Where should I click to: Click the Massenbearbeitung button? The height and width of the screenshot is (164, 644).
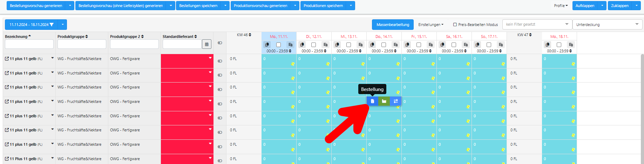[393, 25]
